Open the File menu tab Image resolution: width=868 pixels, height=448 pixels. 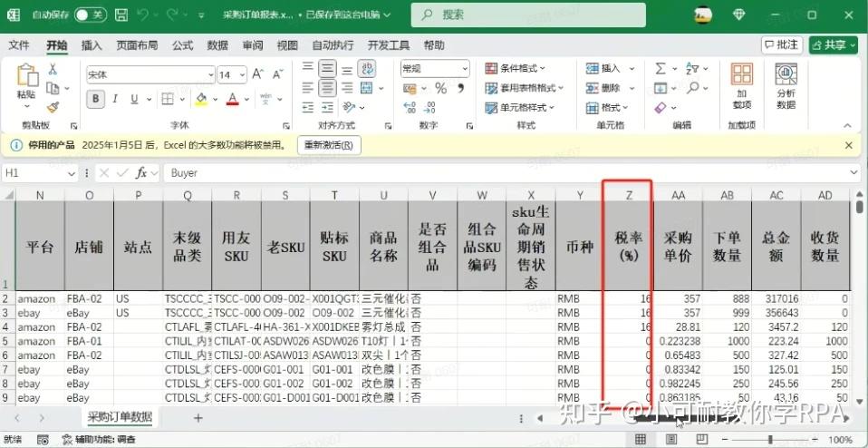[19, 44]
